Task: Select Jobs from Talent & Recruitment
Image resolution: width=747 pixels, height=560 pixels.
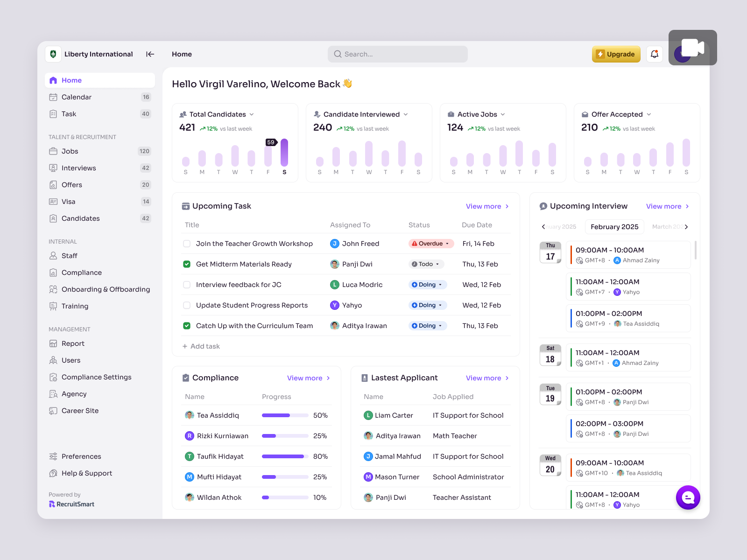Action: tap(70, 151)
